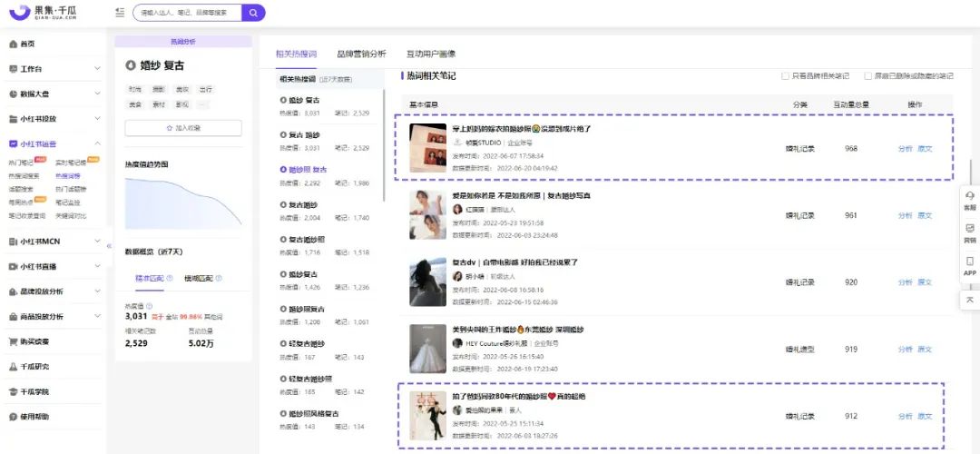The image size is (980, 454).
Task: Open 使用帮助 help icon
Action: tap(13, 417)
